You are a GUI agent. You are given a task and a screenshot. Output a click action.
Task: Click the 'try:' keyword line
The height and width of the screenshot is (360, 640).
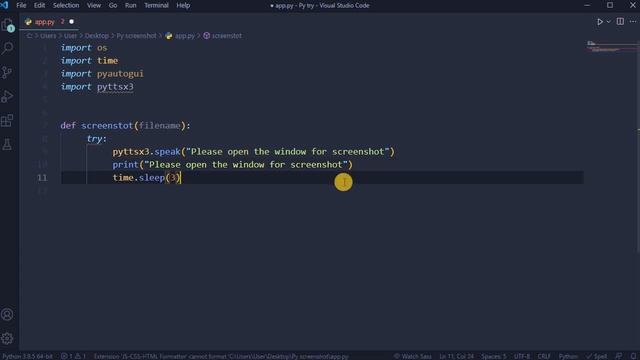click(x=96, y=139)
